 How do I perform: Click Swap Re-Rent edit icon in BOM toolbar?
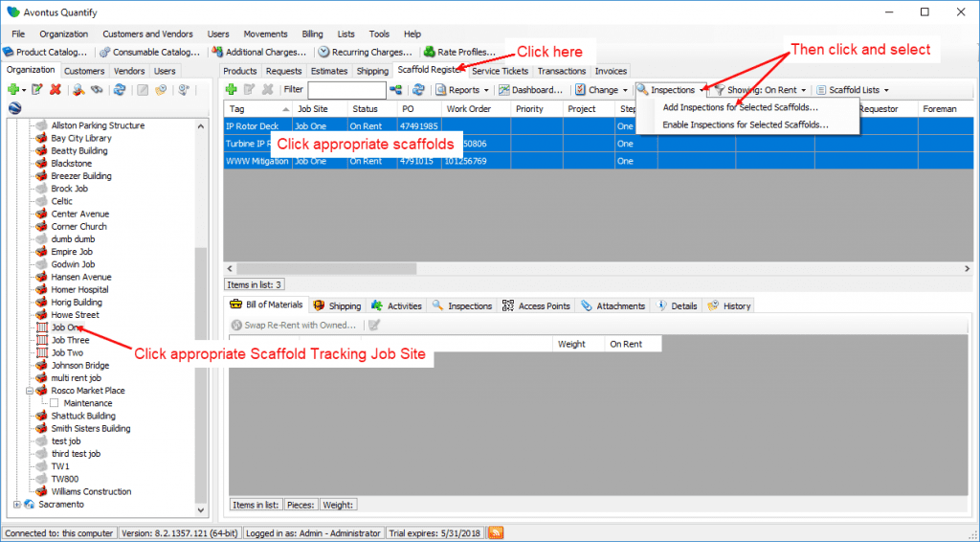point(374,325)
